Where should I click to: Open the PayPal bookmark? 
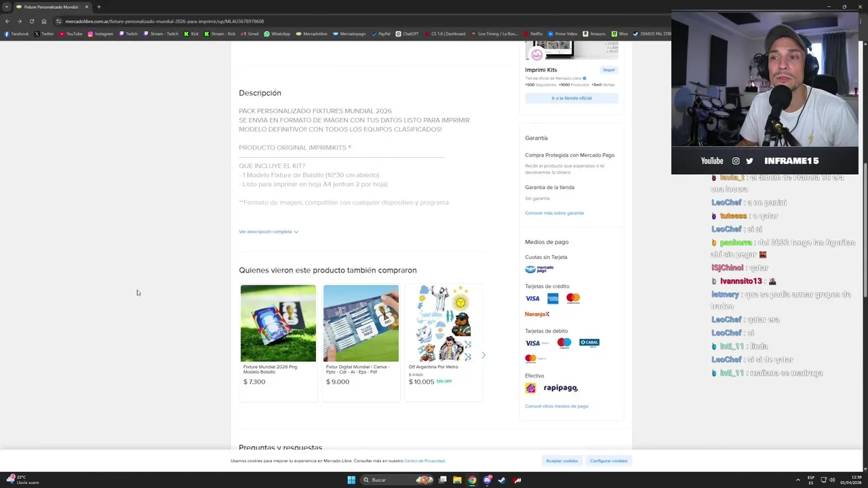pyautogui.click(x=380, y=34)
